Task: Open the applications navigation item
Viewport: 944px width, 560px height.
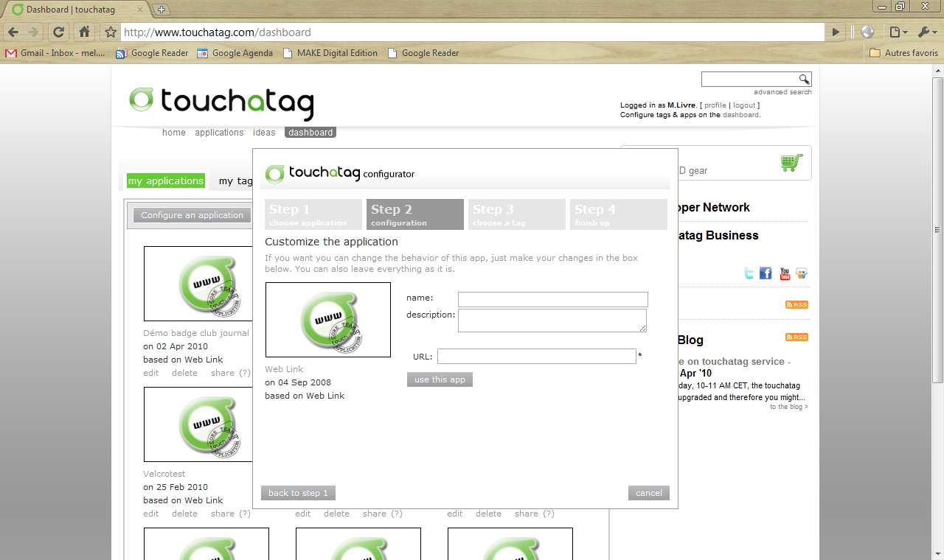Action: coord(219,133)
